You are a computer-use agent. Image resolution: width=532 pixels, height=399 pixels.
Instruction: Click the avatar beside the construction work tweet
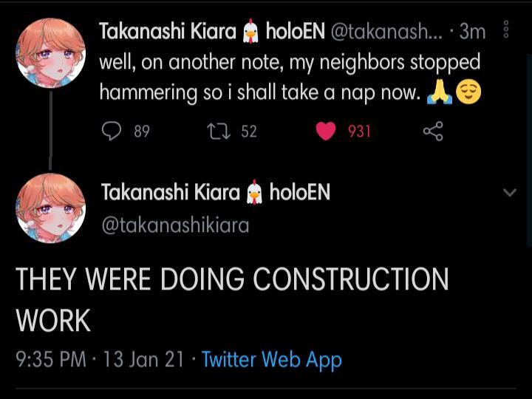click(x=51, y=208)
